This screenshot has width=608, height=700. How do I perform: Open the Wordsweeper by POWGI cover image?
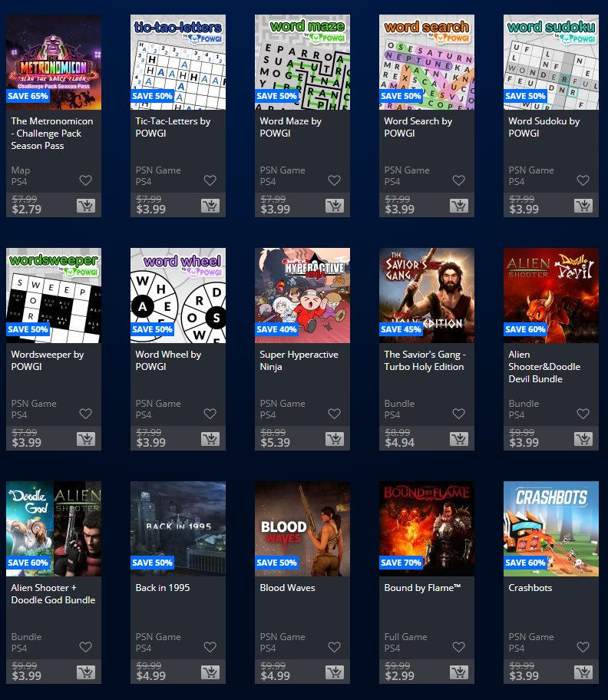(54, 296)
